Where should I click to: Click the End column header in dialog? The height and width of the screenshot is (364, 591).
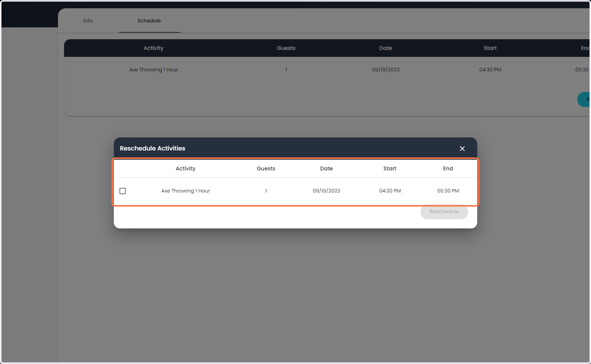point(448,168)
